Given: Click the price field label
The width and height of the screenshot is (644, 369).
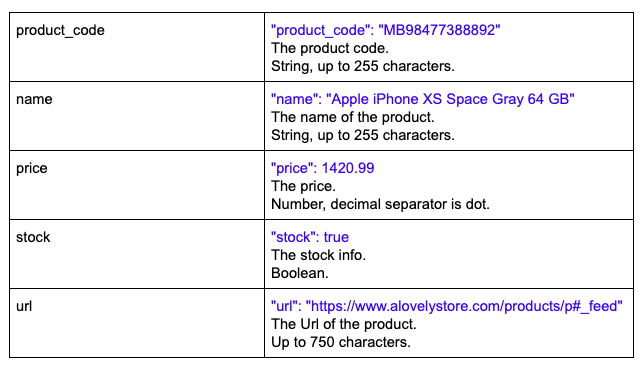Looking at the screenshot, I should pyautogui.click(x=32, y=168).
